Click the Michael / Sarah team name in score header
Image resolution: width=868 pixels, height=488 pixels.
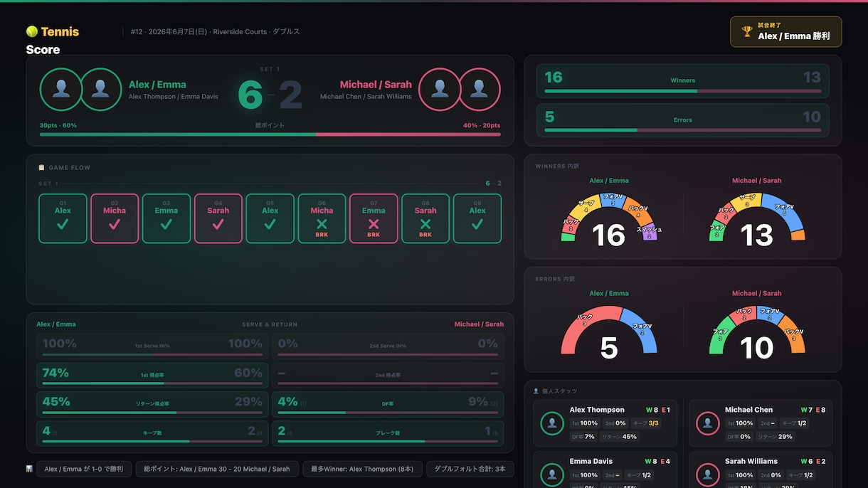[x=376, y=84]
